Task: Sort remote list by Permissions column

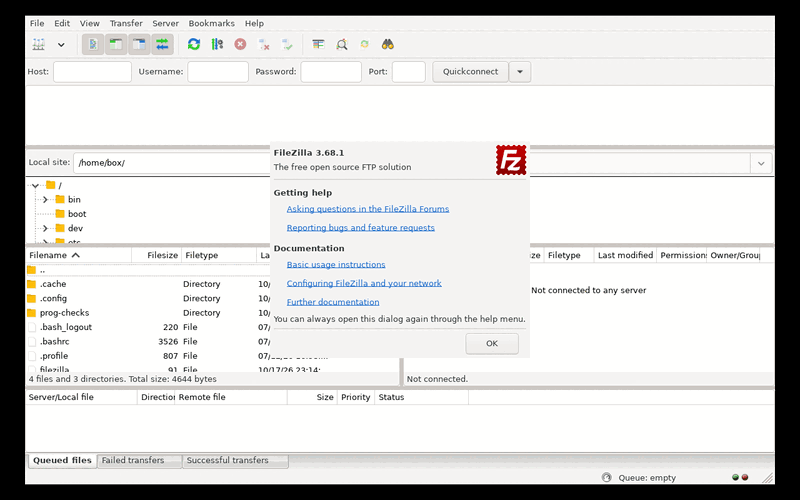Action: click(x=682, y=255)
